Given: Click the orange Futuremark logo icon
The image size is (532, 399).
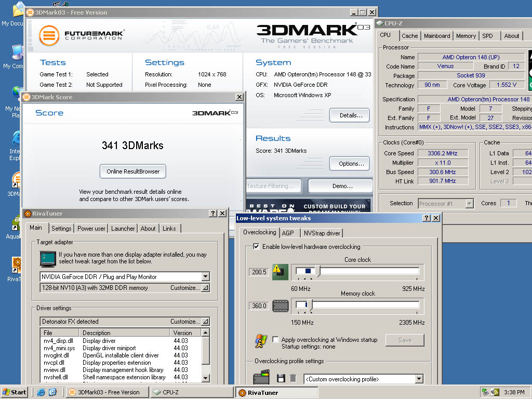Looking at the screenshot, I should click(49, 35).
